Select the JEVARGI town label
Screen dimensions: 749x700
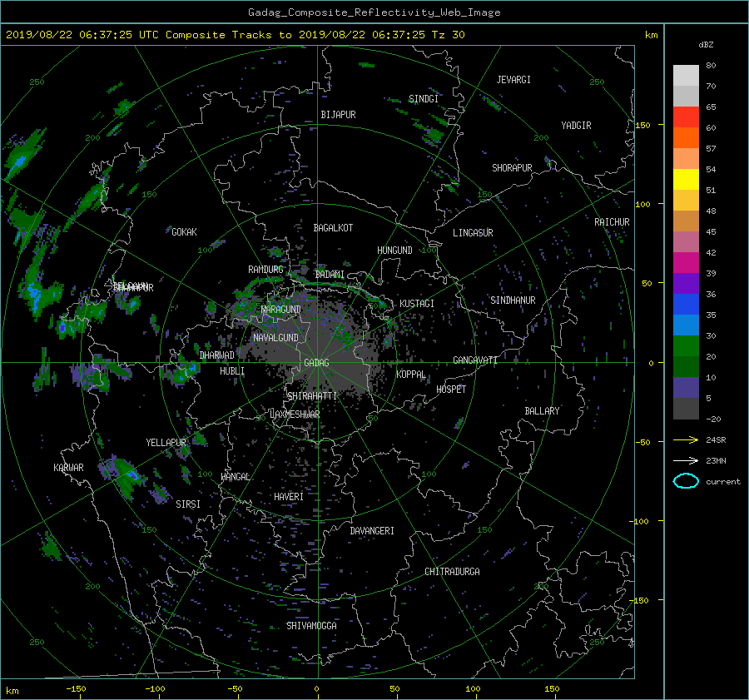pyautogui.click(x=513, y=80)
